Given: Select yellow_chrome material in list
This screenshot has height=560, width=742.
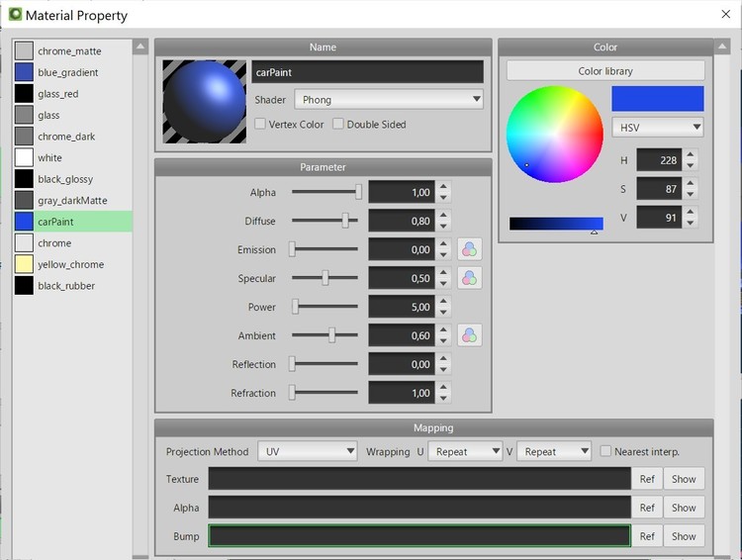Looking at the screenshot, I should pos(73,264).
